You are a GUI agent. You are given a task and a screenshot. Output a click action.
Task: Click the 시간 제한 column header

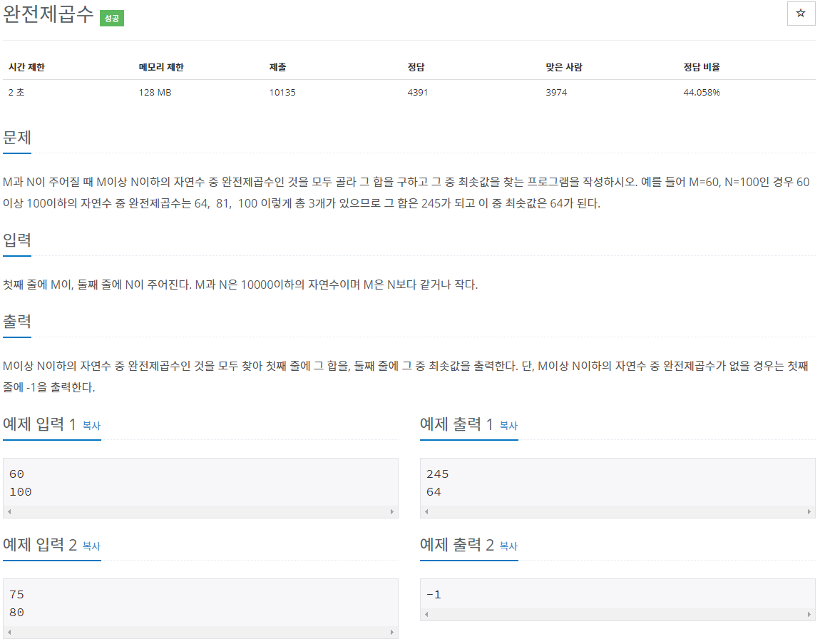pos(26,67)
